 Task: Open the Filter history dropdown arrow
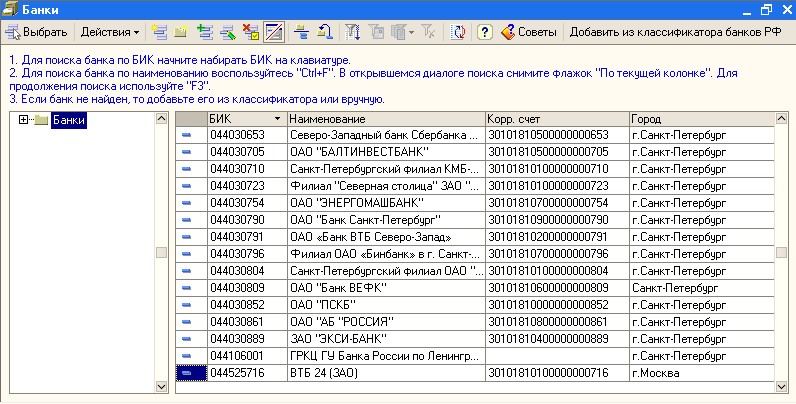tap(411, 32)
